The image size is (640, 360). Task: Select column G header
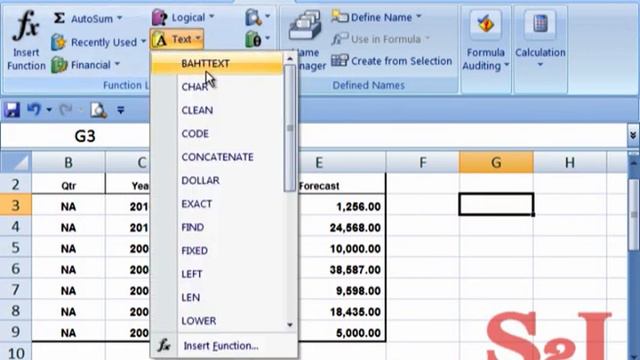(x=496, y=162)
